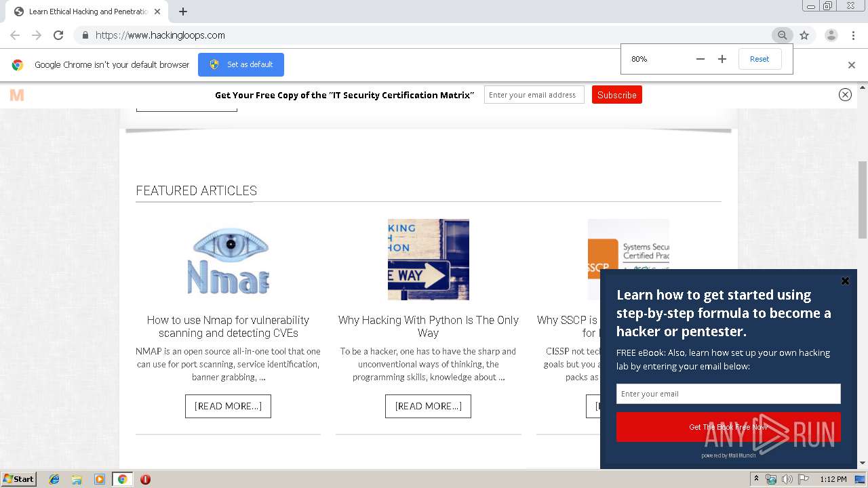The width and height of the screenshot is (868, 488).
Task: Close the Learn Ethical Hacking tab
Action: tap(157, 12)
